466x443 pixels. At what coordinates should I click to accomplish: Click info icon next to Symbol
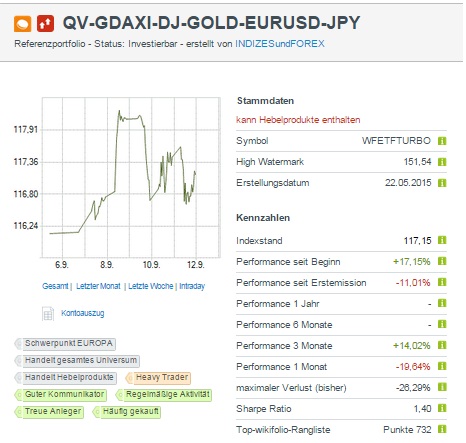442,141
